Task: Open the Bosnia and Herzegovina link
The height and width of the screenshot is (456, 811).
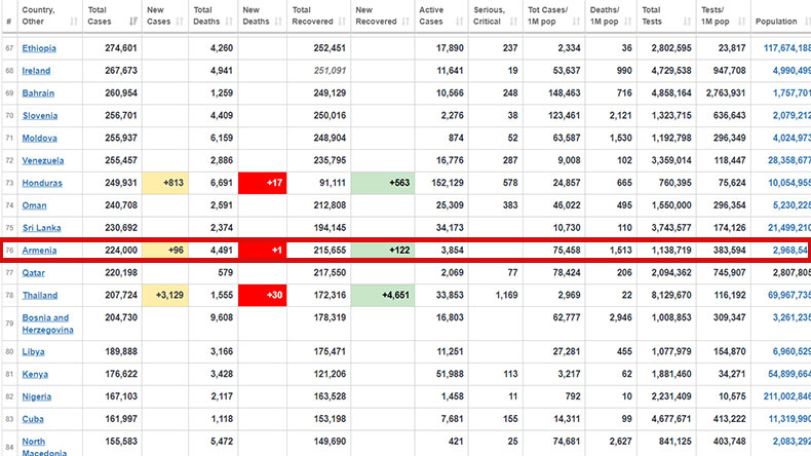Action: coord(48,324)
